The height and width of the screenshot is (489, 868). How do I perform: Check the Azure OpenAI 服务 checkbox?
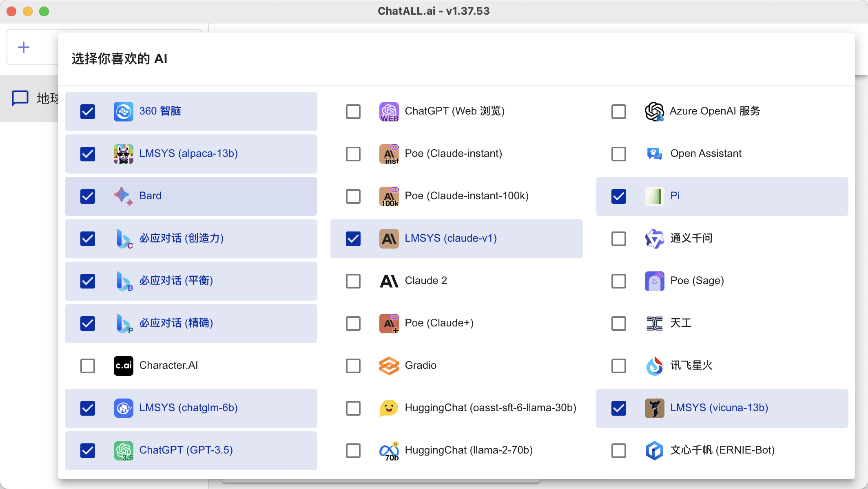pyautogui.click(x=619, y=111)
